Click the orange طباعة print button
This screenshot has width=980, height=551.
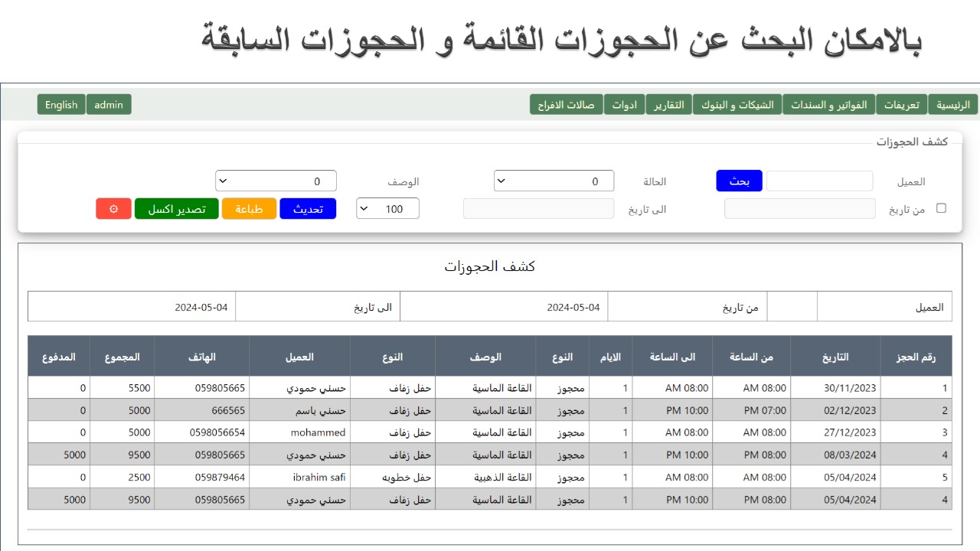point(249,209)
